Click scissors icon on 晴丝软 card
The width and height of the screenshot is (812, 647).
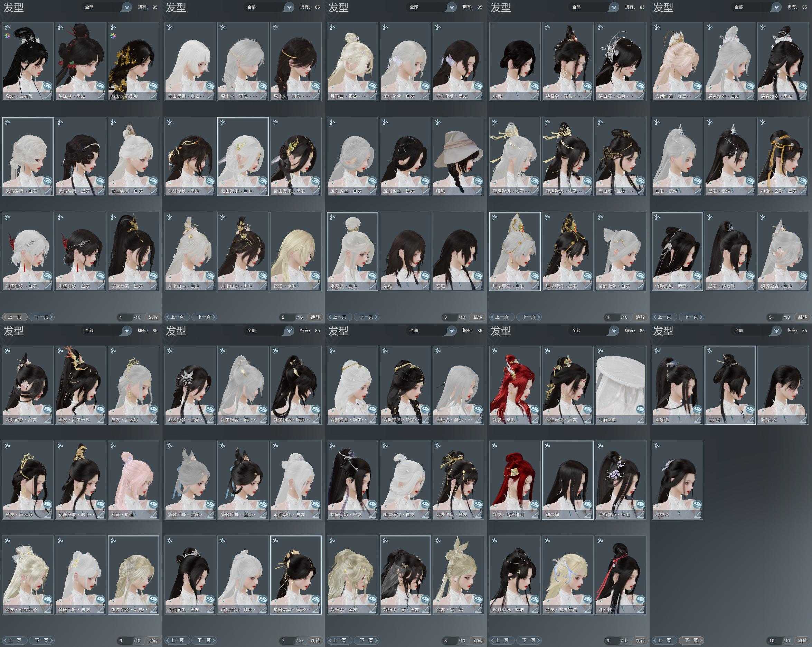tap(600, 541)
